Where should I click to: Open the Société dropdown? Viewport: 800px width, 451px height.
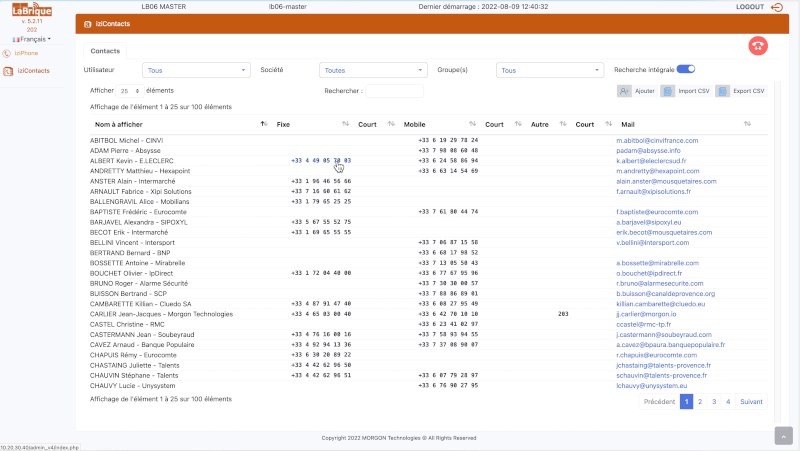[x=373, y=70]
